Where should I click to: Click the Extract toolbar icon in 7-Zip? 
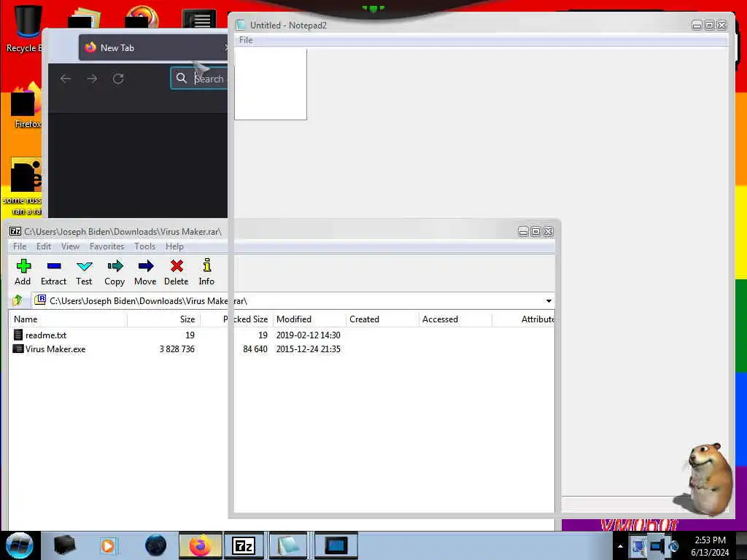[53, 273]
